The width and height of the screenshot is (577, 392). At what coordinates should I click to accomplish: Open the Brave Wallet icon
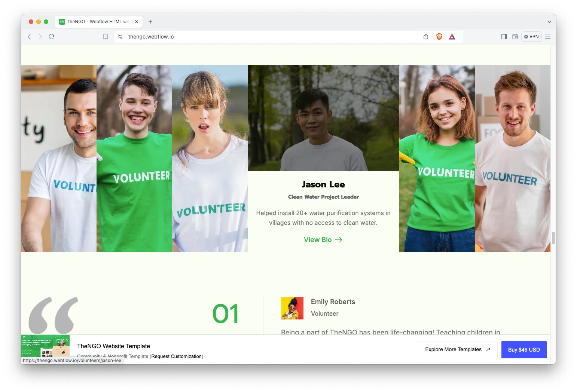(x=515, y=37)
